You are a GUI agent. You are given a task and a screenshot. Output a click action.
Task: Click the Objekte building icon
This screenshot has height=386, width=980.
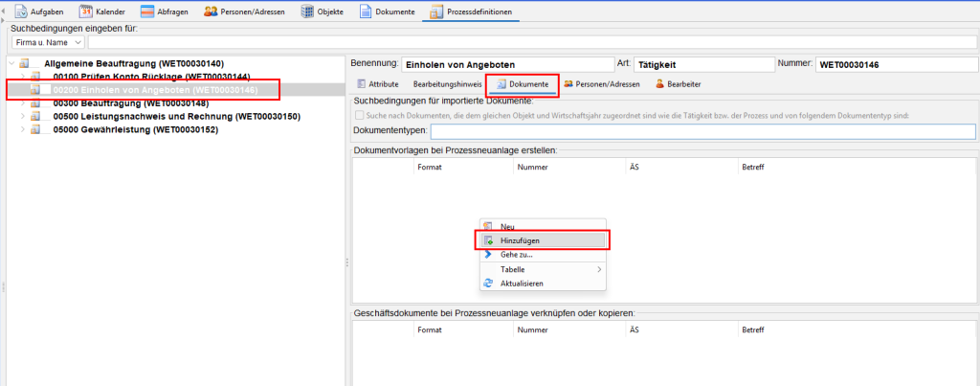pyautogui.click(x=306, y=11)
